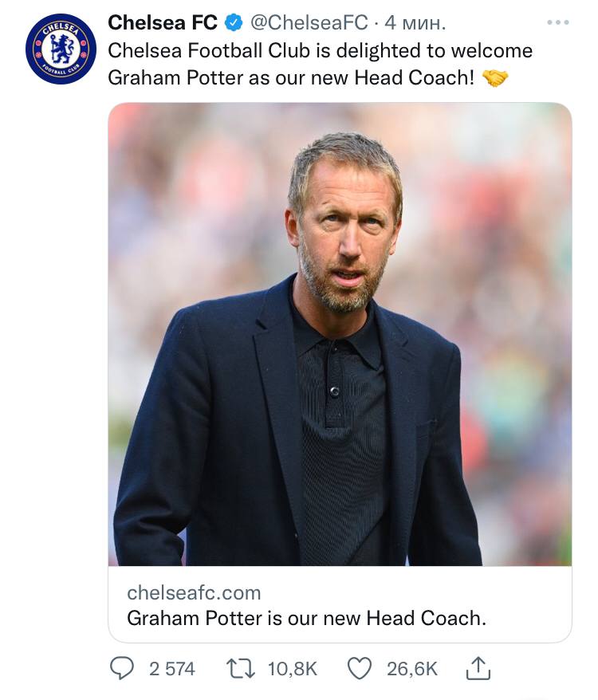598x700 pixels.
Task: Click the 10,8K retweets count
Action: click(x=292, y=669)
